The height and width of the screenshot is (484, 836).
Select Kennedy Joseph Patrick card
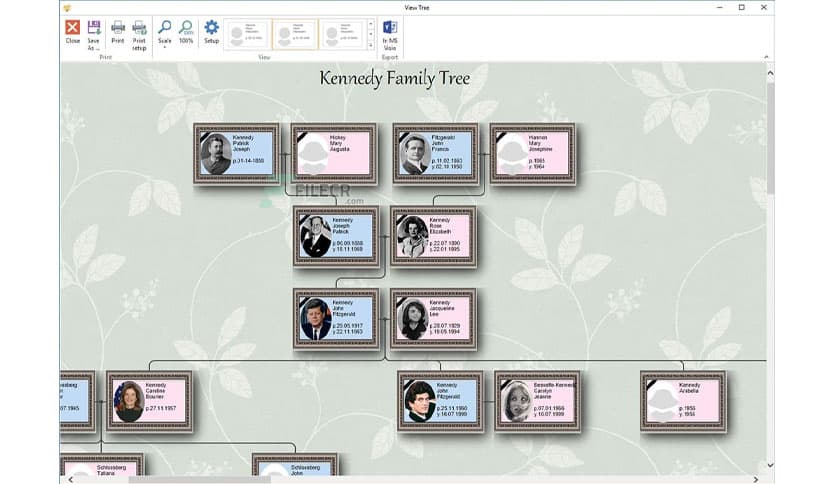point(336,237)
